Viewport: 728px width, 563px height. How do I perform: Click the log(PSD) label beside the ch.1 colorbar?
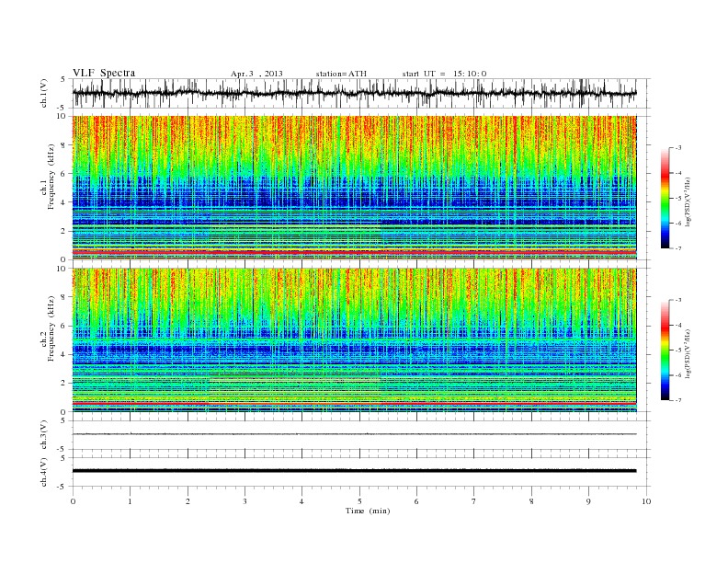688,201
